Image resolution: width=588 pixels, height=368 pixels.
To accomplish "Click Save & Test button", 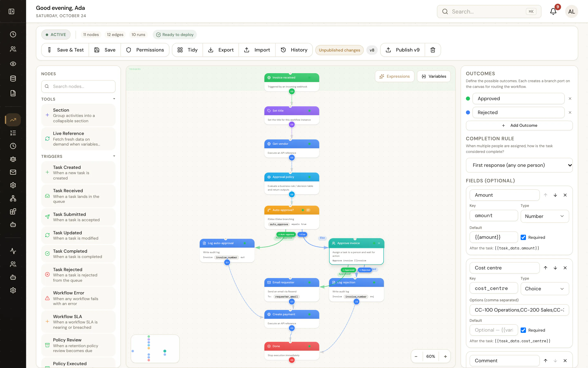I will (x=65, y=50).
